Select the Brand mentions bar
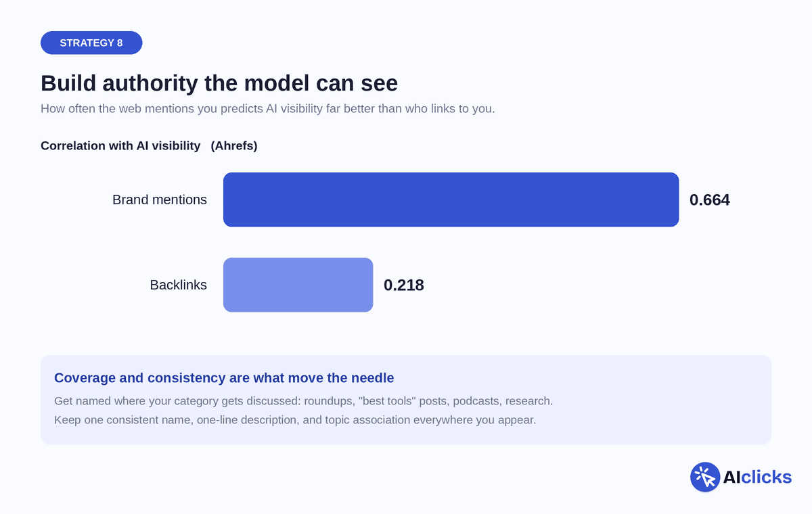Screen dimensions: 812x514 [451, 200]
